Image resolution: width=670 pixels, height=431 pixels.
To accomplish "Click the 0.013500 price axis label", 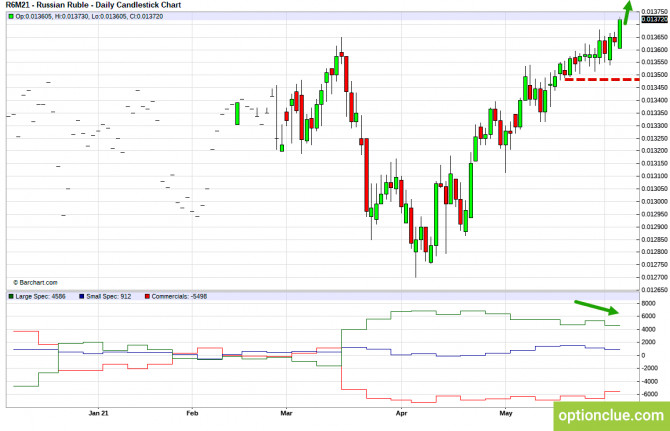I will point(654,75).
